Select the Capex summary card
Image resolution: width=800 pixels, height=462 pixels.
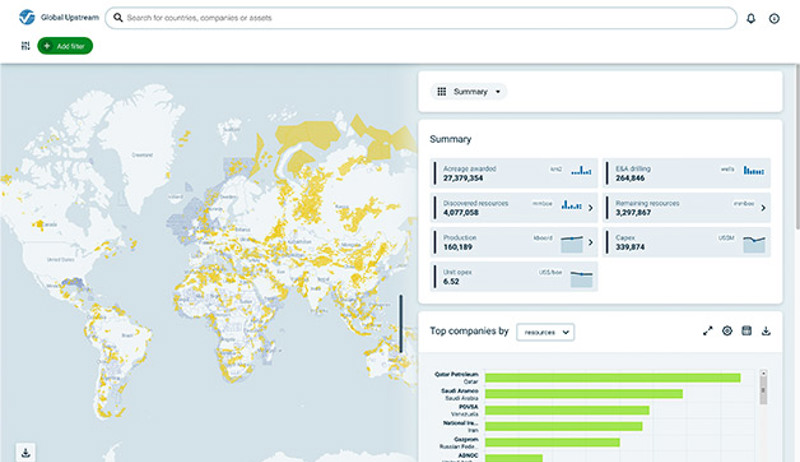tap(688, 242)
